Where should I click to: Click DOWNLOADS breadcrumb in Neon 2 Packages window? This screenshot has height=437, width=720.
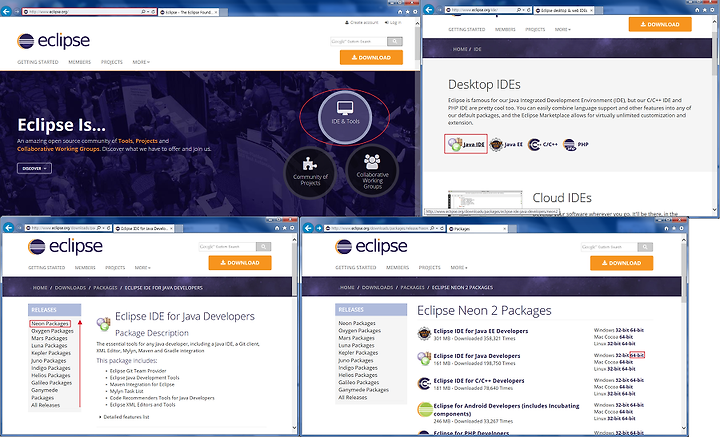click(x=377, y=287)
